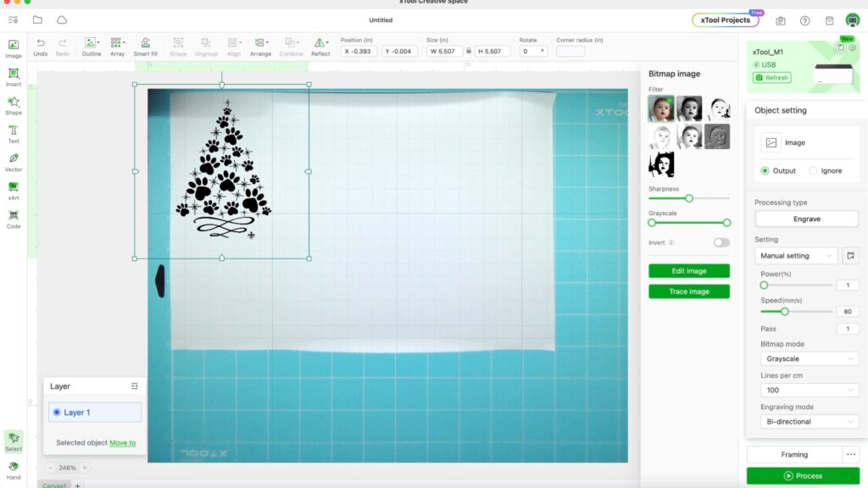Select Layer 1 in the Layer panel

click(x=95, y=413)
